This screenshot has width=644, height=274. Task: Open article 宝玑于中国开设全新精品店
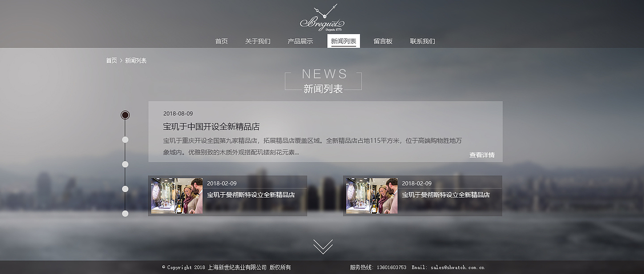point(211,127)
